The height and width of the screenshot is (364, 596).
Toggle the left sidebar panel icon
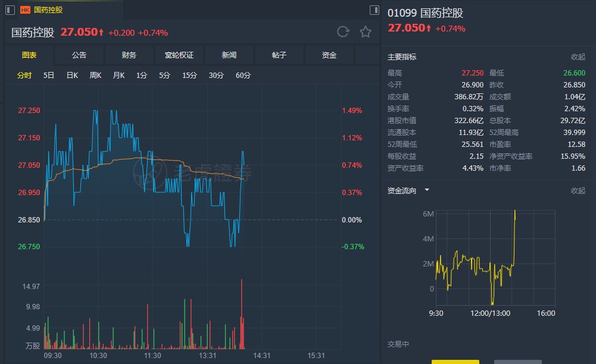(x=10, y=10)
